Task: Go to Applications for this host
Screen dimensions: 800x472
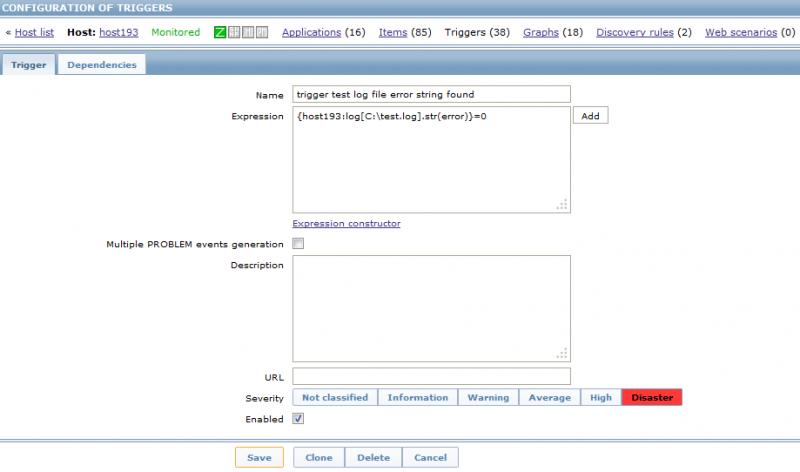Action: [311, 33]
